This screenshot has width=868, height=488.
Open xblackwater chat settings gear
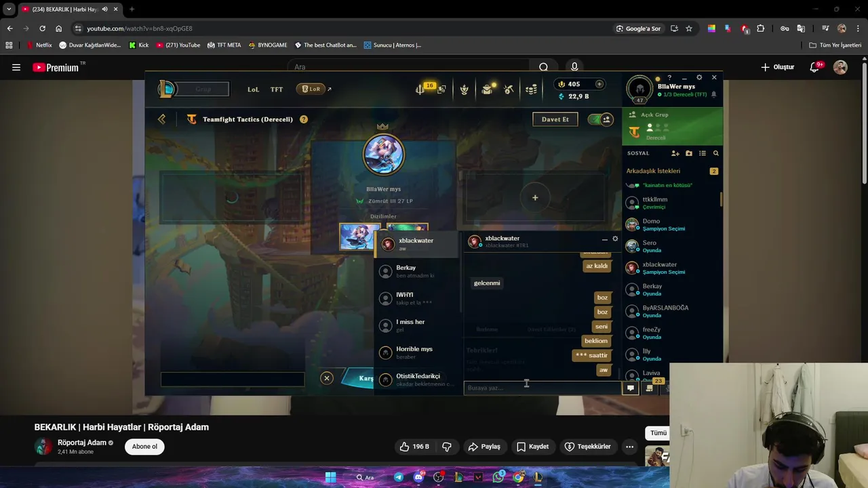point(615,239)
